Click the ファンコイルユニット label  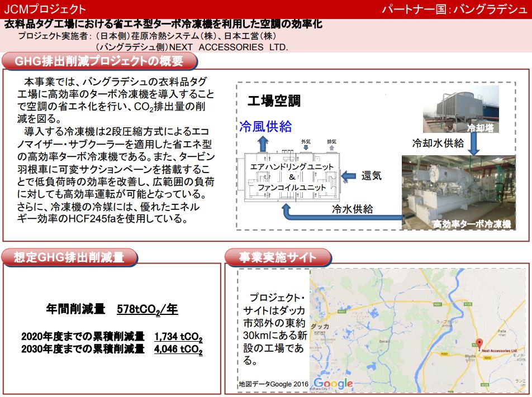(292, 187)
